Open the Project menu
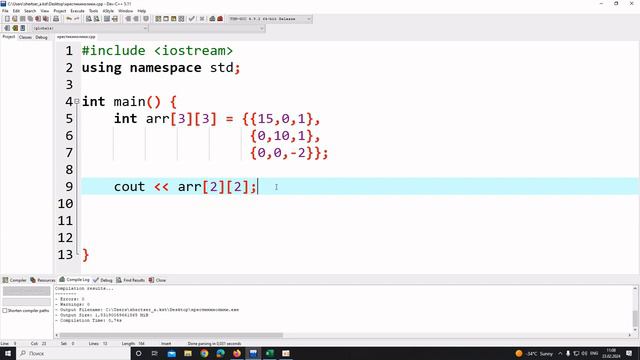 60,11
